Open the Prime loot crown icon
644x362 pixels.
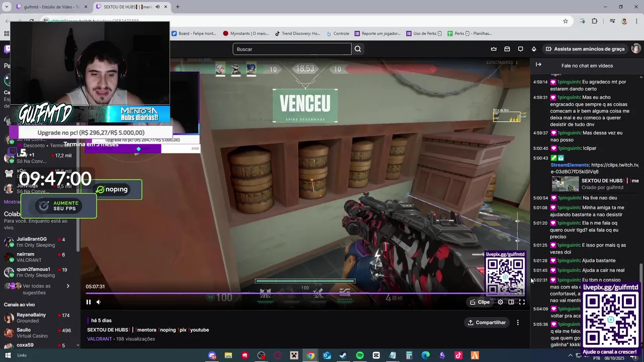[494, 49]
